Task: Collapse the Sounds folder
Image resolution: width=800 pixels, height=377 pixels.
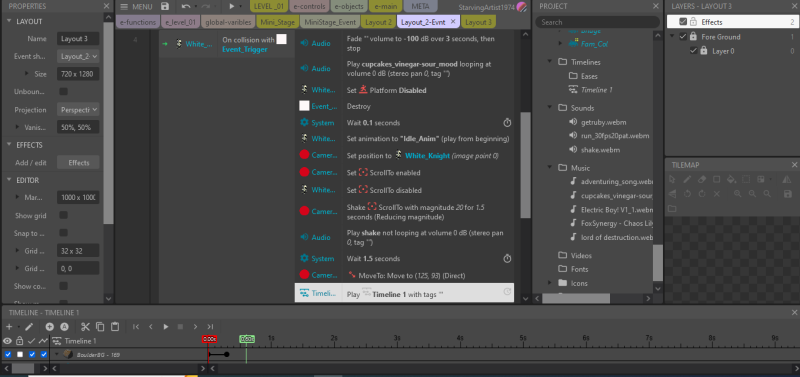Action: (549, 108)
